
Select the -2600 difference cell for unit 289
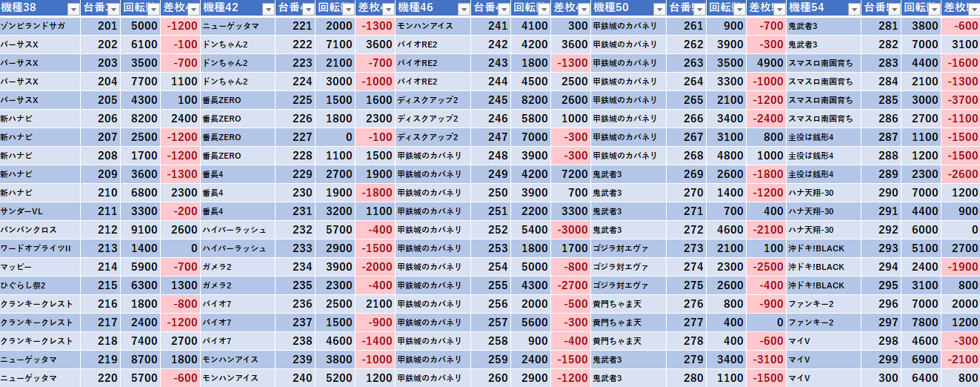click(x=961, y=174)
